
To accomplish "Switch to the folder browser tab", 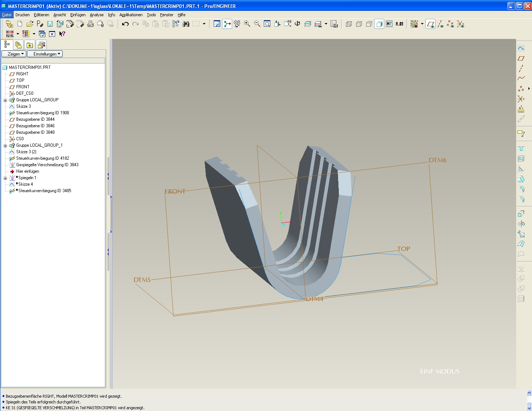I will tap(18, 45).
